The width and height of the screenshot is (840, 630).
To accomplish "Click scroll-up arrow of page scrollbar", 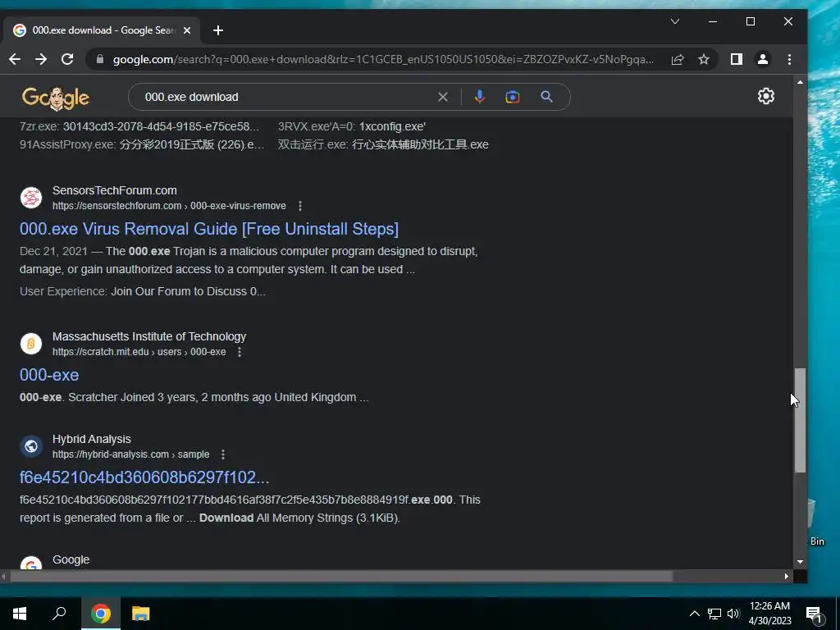I will [x=800, y=83].
